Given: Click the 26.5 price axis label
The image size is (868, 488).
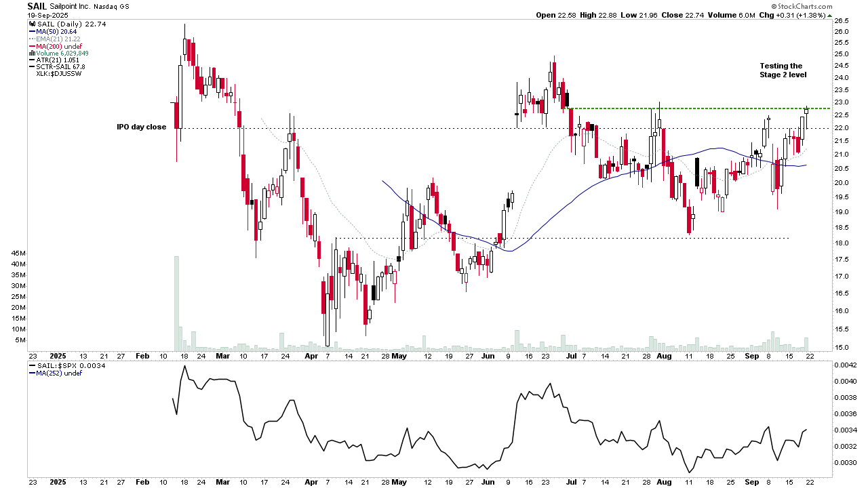Looking at the screenshot, I should click(842, 21).
